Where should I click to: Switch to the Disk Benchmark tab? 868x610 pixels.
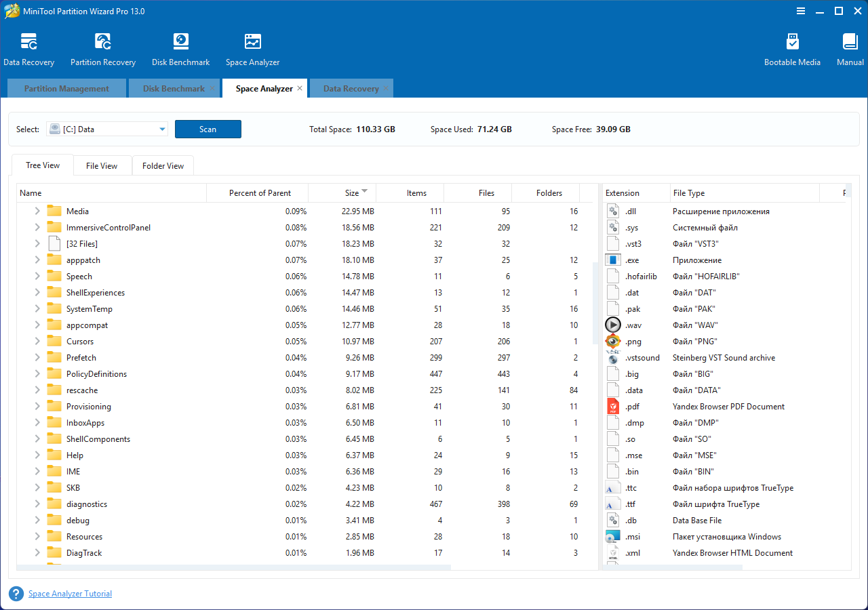(174, 89)
